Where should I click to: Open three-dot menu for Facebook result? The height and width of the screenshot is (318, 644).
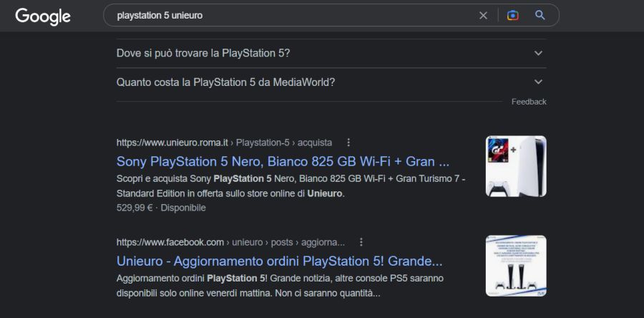(361, 242)
